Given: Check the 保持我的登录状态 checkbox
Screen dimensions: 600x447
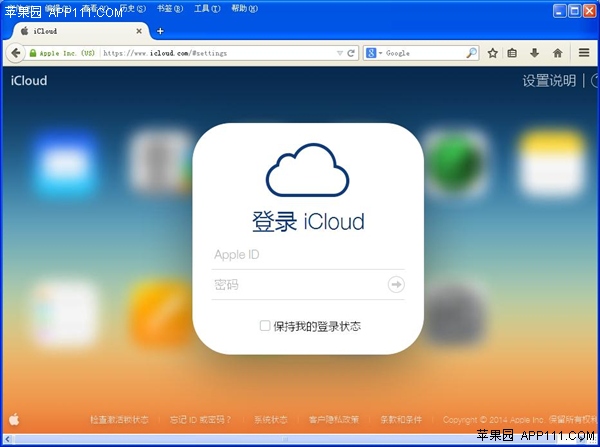Looking at the screenshot, I should [265, 326].
